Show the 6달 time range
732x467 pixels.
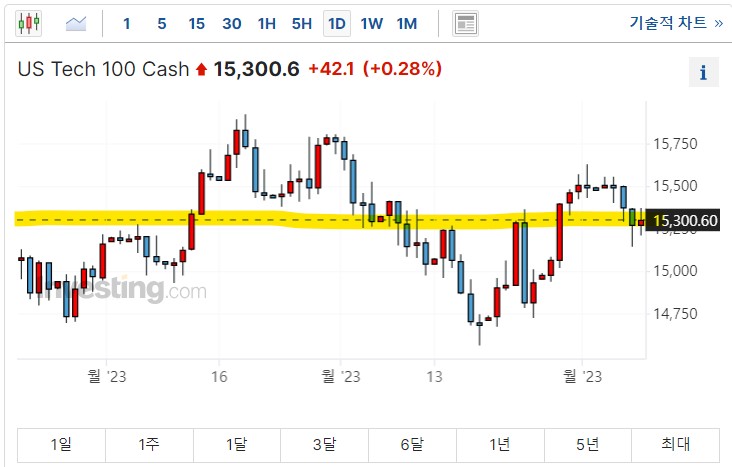(x=412, y=444)
